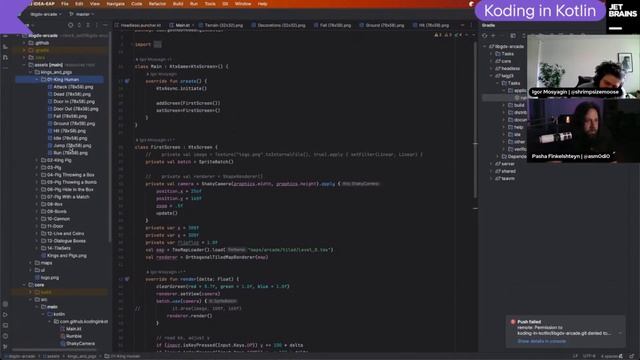This screenshot has height=360, width=640.
Task: Collapse the lwjgl3 node in Gradle panel
Action: 491,76
